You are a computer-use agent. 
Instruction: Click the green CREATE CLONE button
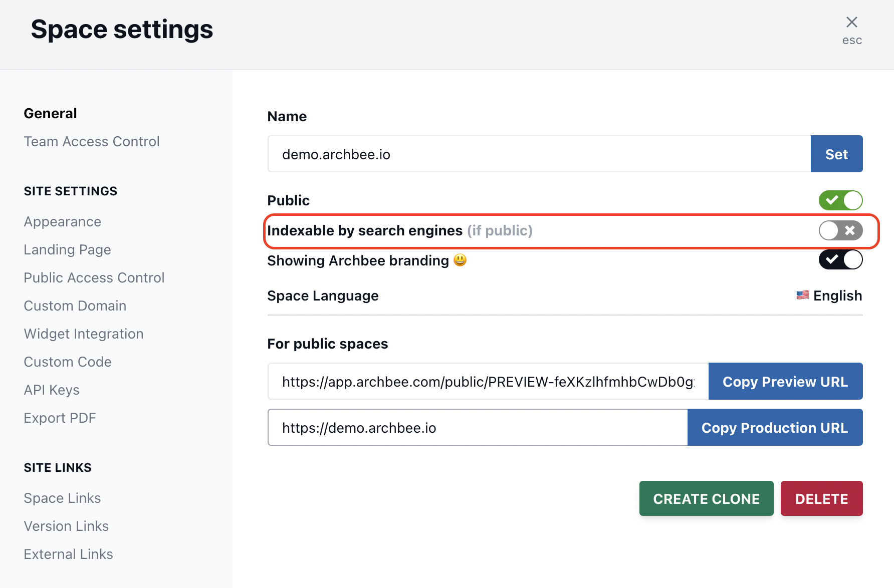(x=706, y=498)
